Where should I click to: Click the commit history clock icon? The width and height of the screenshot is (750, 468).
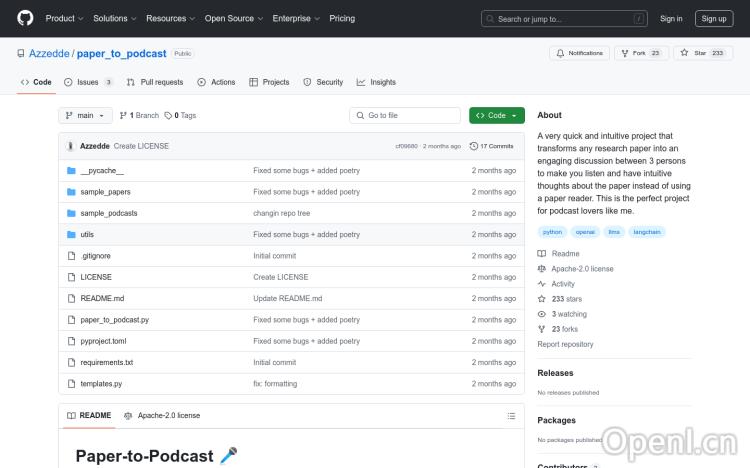(474, 146)
